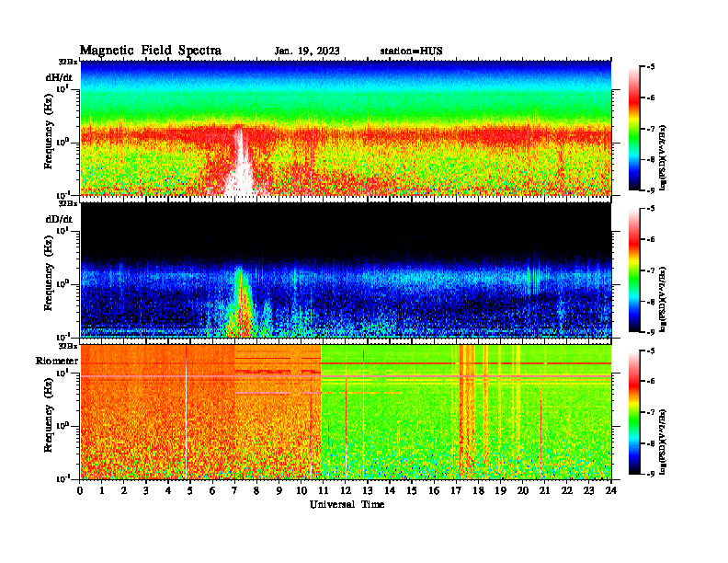Image resolution: width=728 pixels, height=563 pixels.
Task: Click the Riometer panel color scale bar
Action: coord(634,412)
